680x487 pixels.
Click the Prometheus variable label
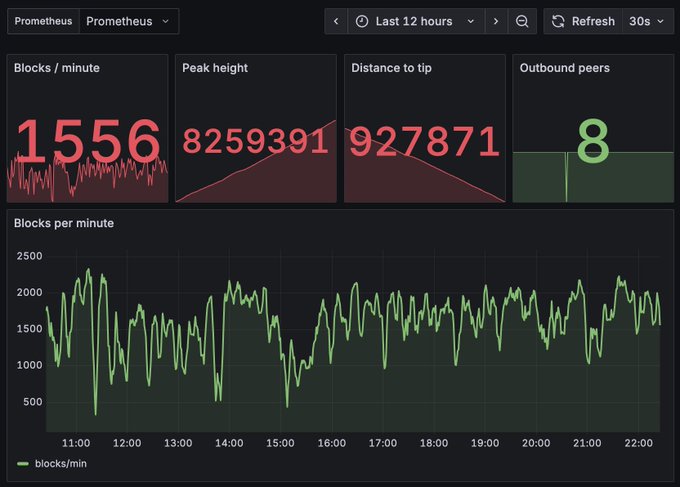pos(43,21)
